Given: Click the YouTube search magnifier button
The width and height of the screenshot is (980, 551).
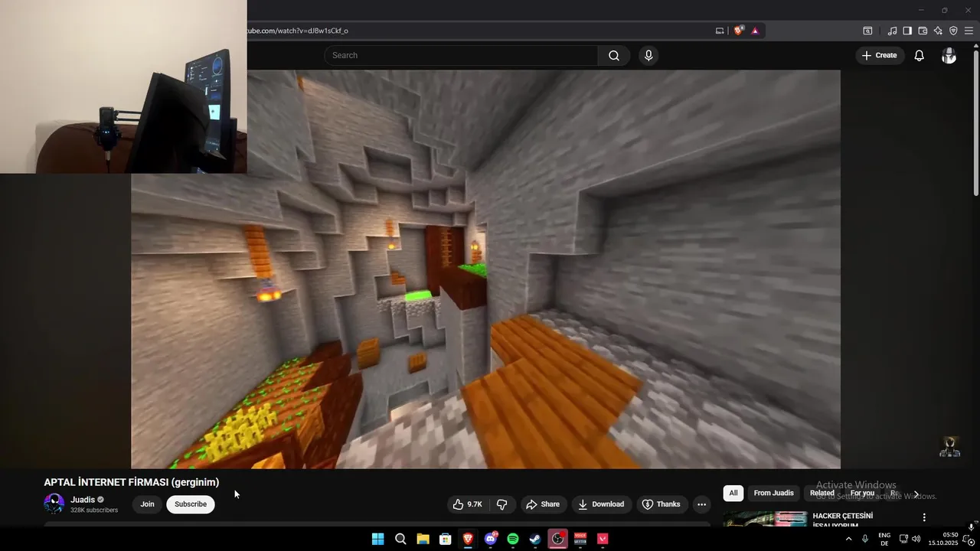Looking at the screenshot, I should click(614, 55).
